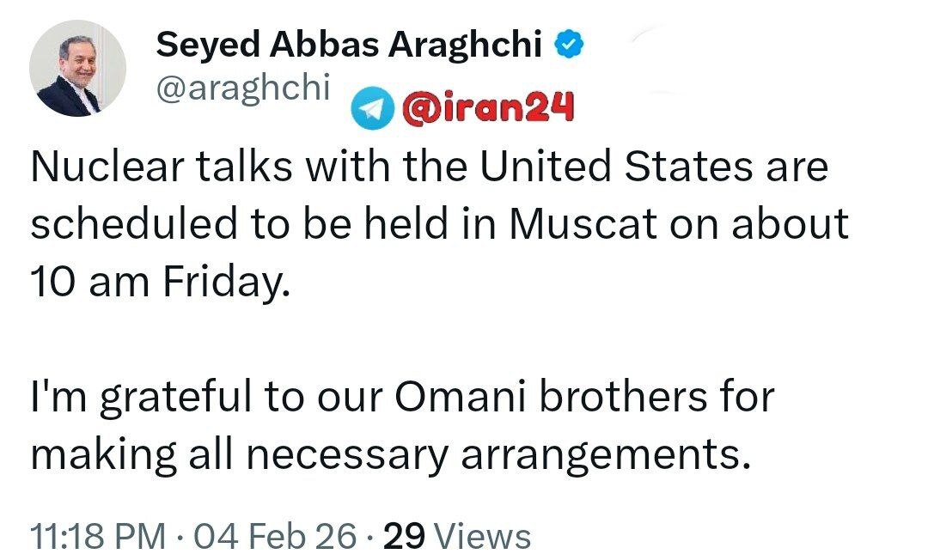Click the Views label
This screenshot has width=928, height=560.
pos(483,537)
